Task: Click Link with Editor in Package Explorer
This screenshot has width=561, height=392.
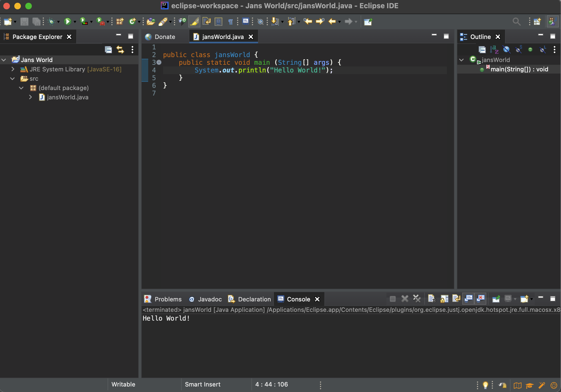Action: [x=120, y=50]
